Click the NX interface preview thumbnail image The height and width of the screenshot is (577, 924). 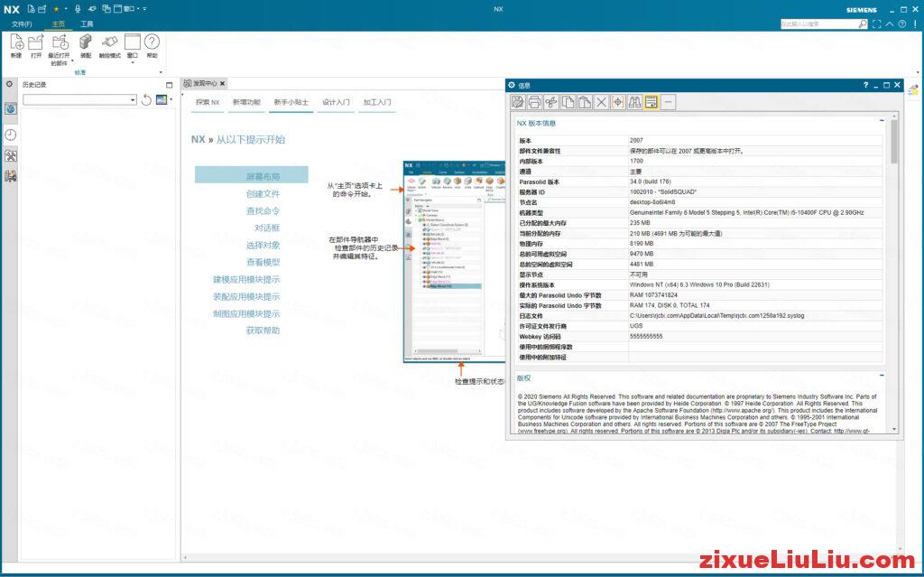click(454, 261)
